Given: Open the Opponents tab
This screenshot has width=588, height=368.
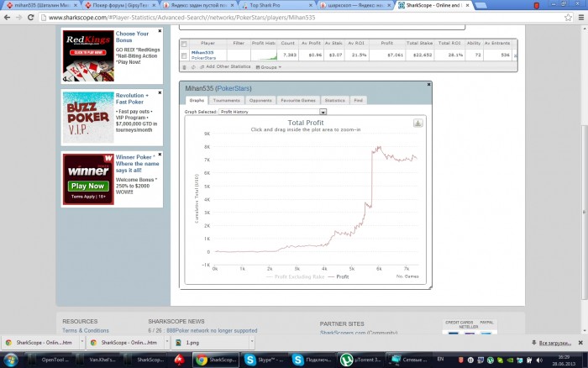Looking at the screenshot, I should pyautogui.click(x=260, y=101).
